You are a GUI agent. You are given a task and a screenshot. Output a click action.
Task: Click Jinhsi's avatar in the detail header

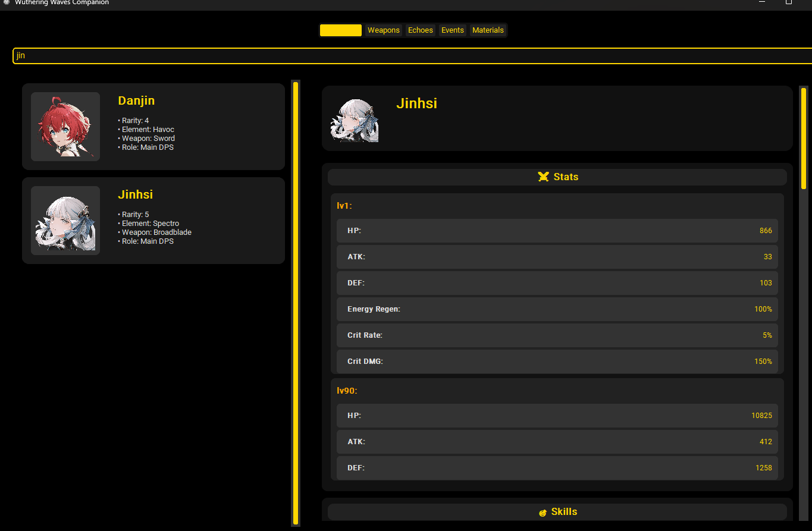(355, 121)
